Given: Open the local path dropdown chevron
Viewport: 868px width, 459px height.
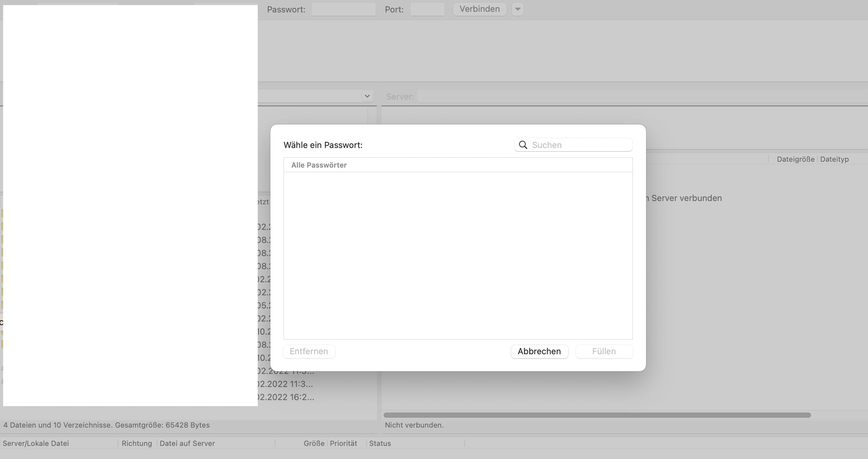Looking at the screenshot, I should point(367,96).
